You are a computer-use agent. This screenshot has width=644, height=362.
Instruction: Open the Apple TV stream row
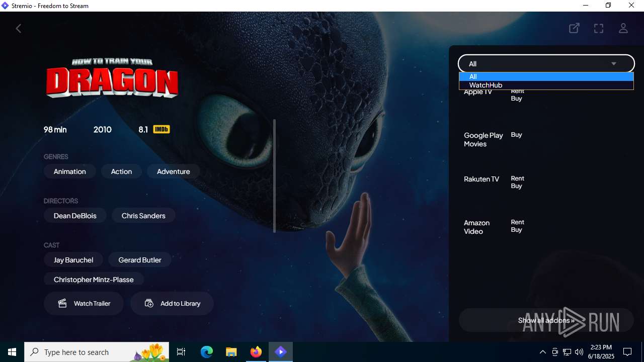(546, 95)
